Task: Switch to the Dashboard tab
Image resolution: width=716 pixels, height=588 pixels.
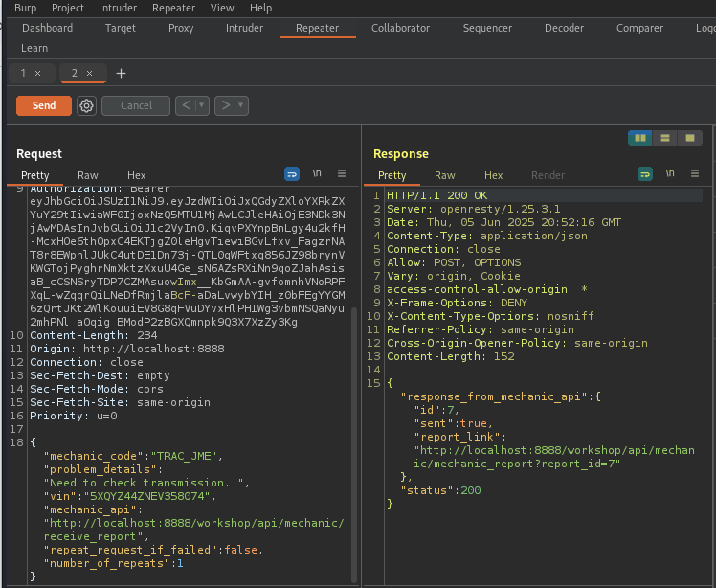Action: coord(48,28)
